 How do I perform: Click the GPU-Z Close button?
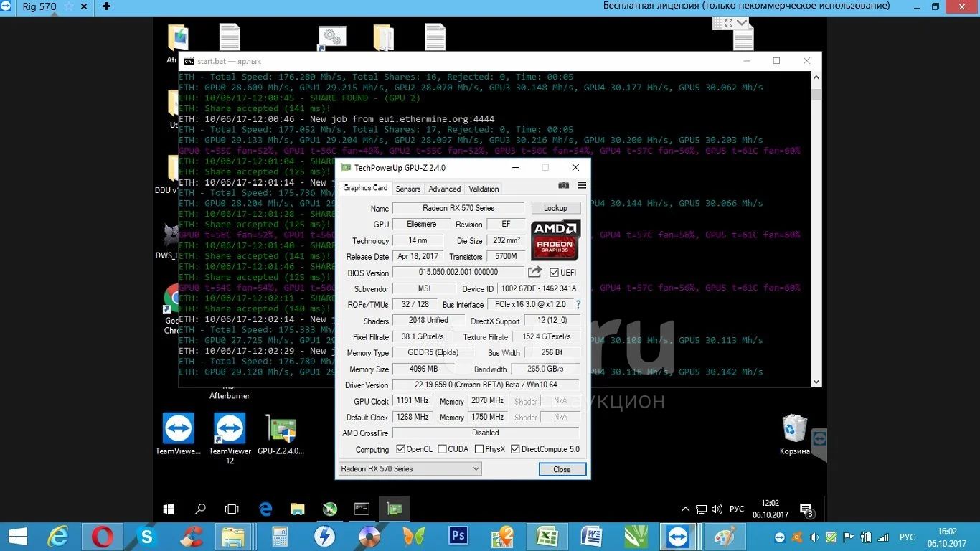pyautogui.click(x=562, y=469)
